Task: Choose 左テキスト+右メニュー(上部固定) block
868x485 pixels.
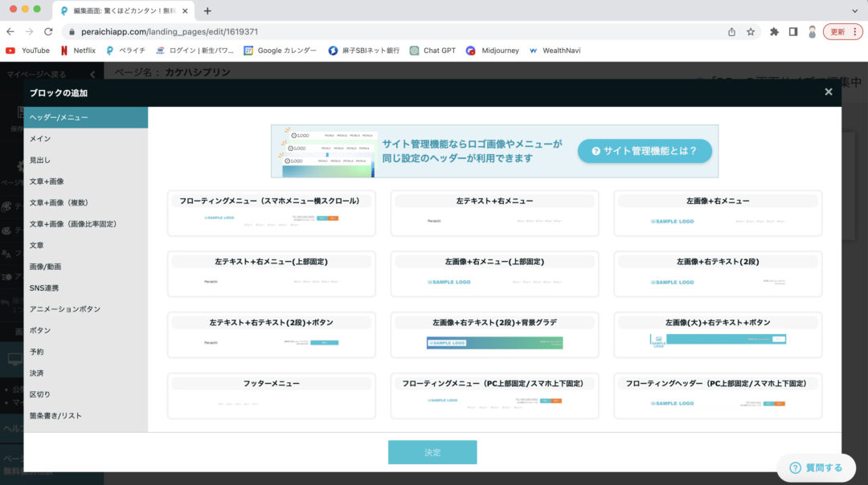Action: pos(272,275)
